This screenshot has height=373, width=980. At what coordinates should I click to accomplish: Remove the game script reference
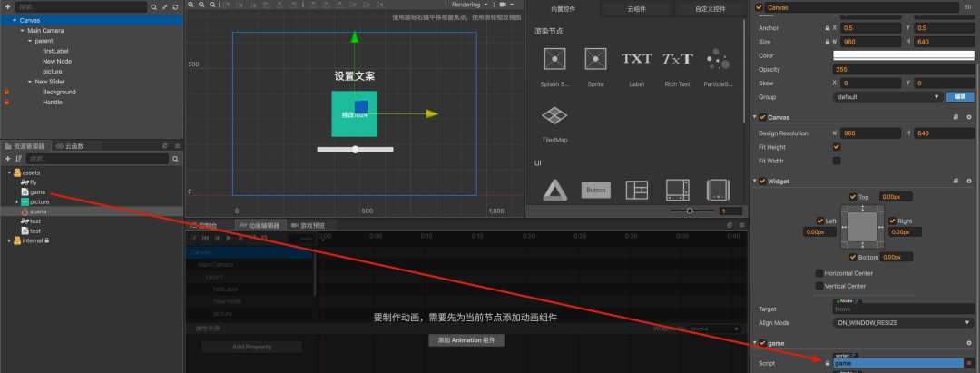pyautogui.click(x=969, y=363)
